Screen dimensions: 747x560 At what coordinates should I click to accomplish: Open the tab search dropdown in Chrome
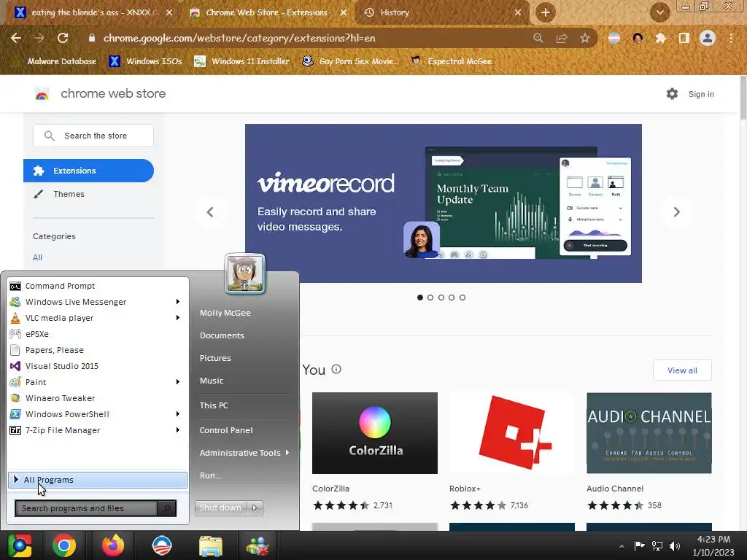pos(659,12)
